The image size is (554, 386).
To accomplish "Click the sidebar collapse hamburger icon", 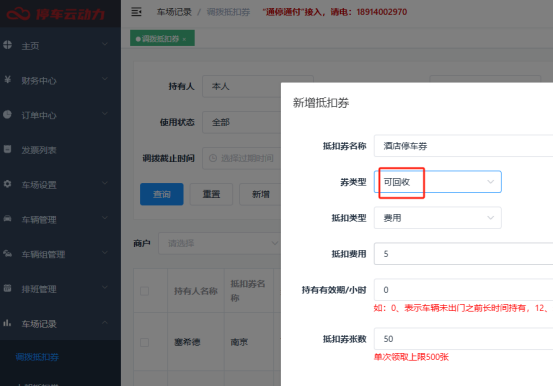I will 136,12.
